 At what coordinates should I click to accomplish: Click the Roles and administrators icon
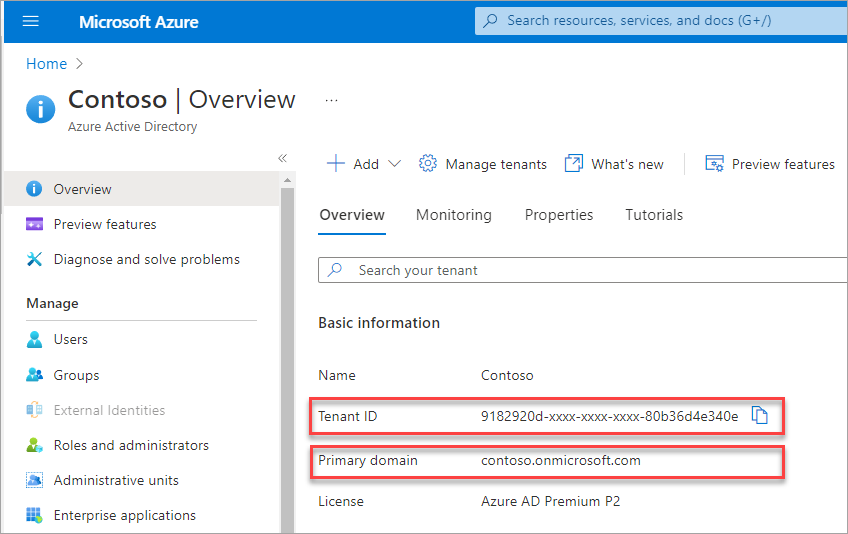(x=35, y=445)
